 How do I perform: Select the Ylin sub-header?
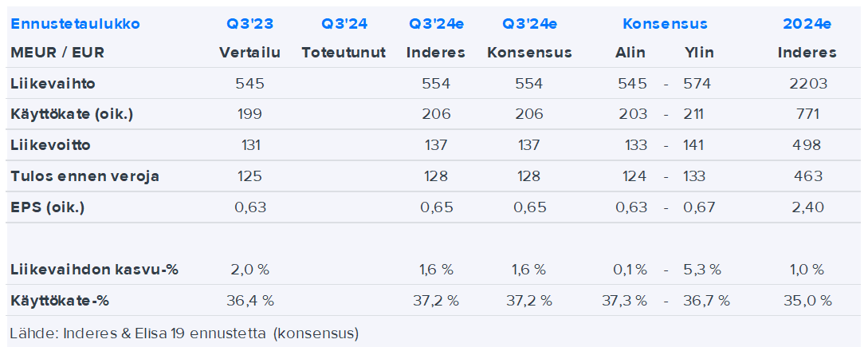tap(699, 53)
